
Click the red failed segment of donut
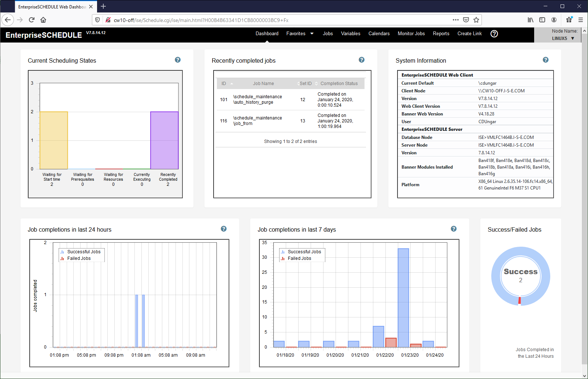(x=519, y=301)
